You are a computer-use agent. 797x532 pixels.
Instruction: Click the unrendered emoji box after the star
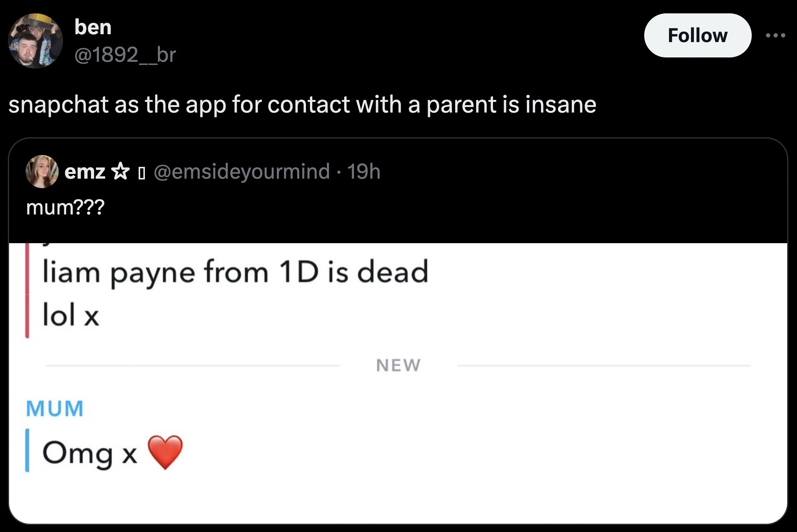(142, 173)
